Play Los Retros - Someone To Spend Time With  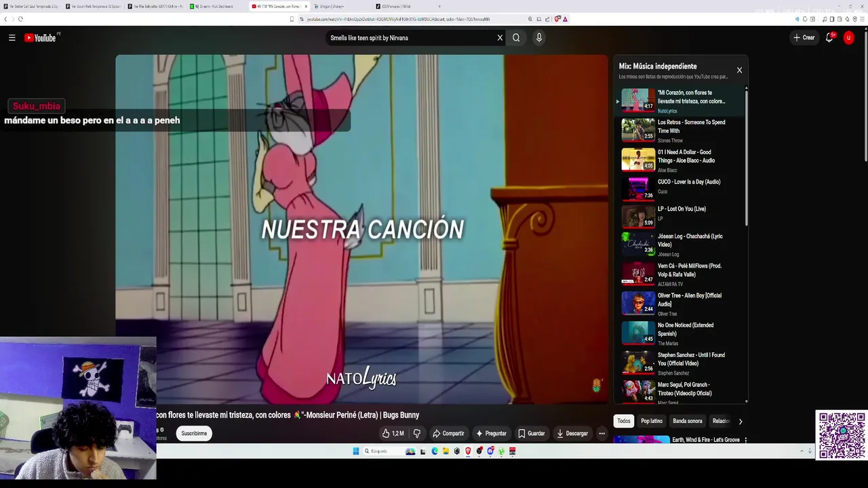click(682, 130)
